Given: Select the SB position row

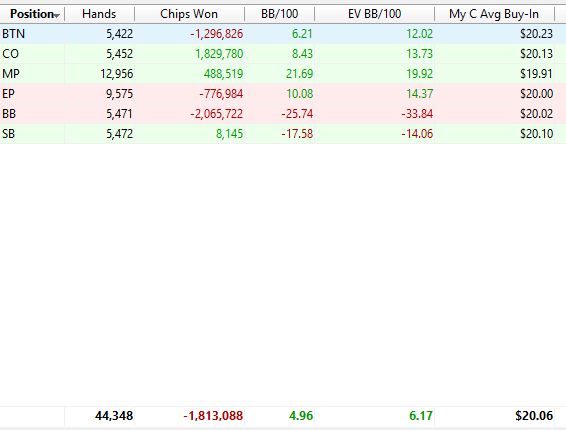Looking at the screenshot, I should click(283, 134).
